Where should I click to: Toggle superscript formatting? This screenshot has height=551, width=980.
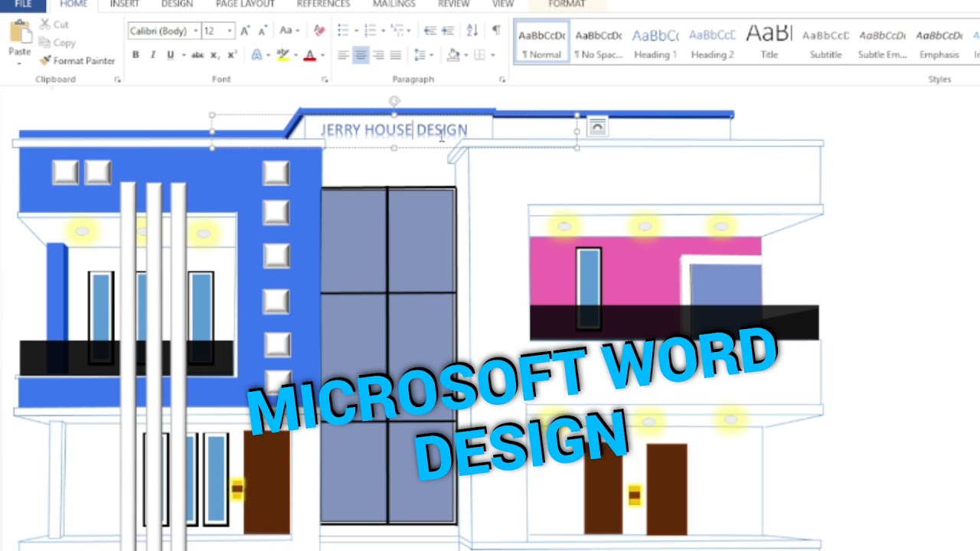231,55
